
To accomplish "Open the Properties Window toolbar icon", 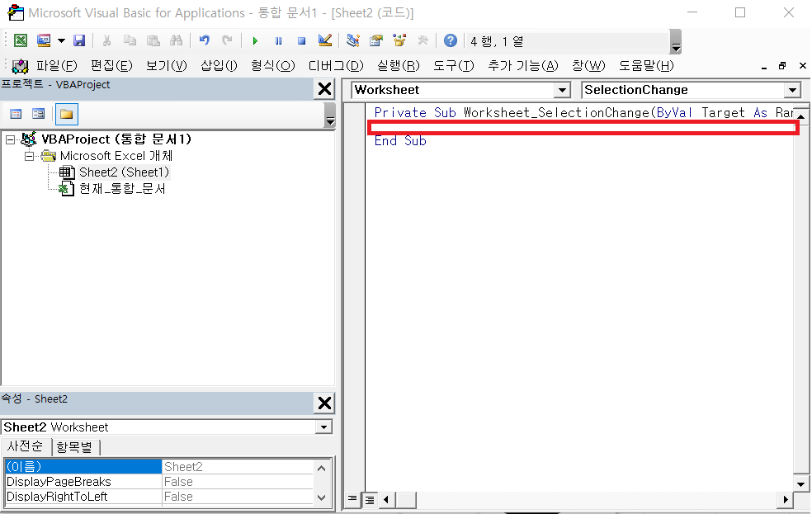I will pyautogui.click(x=376, y=40).
